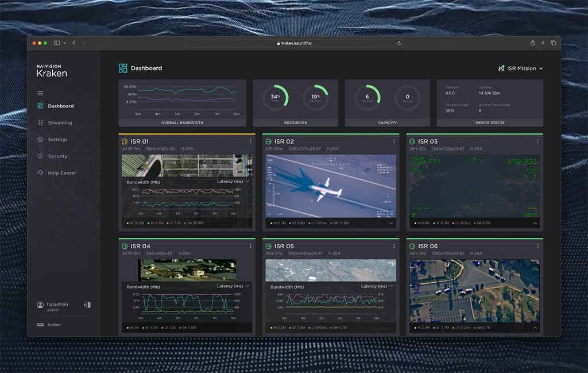Reload the page using the address bar icon
This screenshot has width=588, height=373.
[399, 43]
